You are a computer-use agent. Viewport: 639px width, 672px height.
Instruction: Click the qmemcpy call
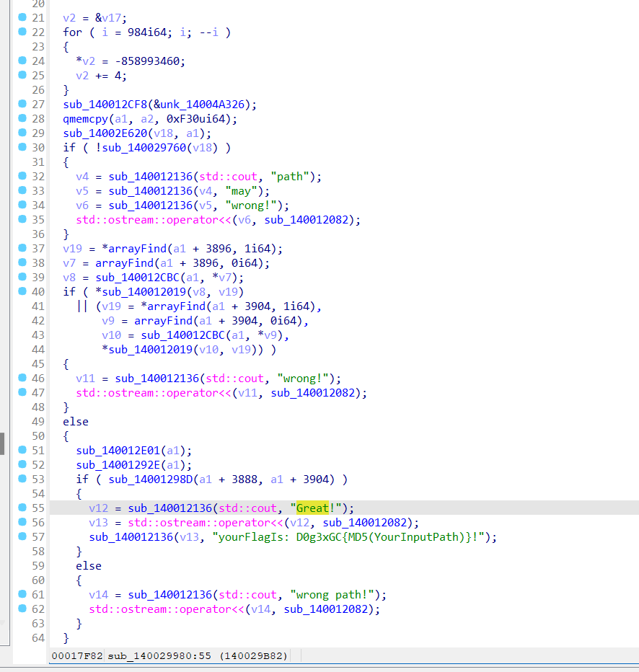(86, 119)
